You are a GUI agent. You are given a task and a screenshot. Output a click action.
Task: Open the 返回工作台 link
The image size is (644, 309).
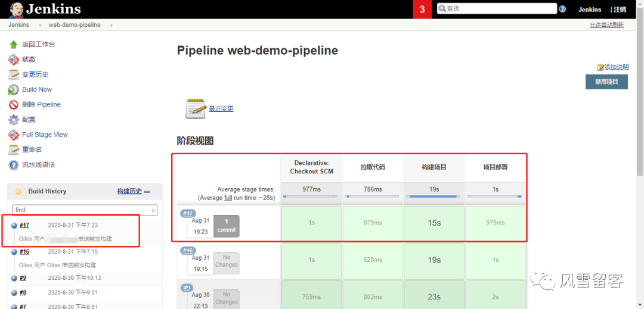[x=39, y=44]
